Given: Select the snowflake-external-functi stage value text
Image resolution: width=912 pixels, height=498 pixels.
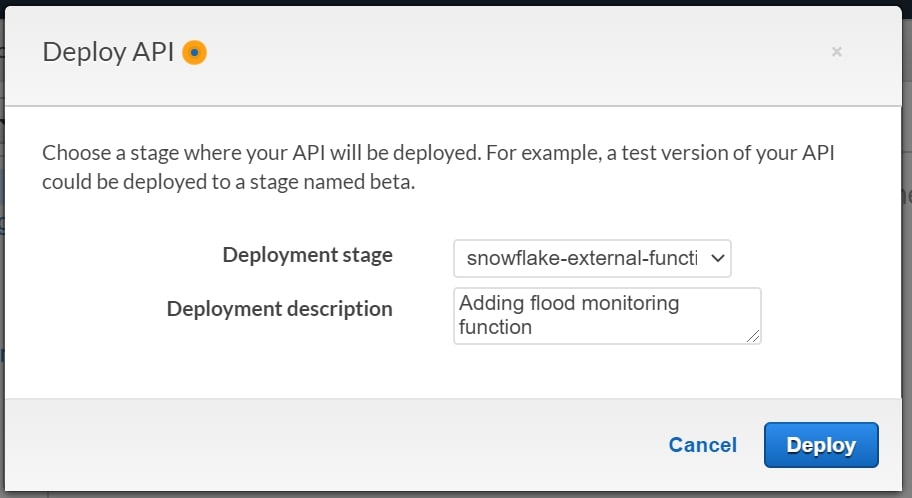Looking at the screenshot, I should [582, 258].
